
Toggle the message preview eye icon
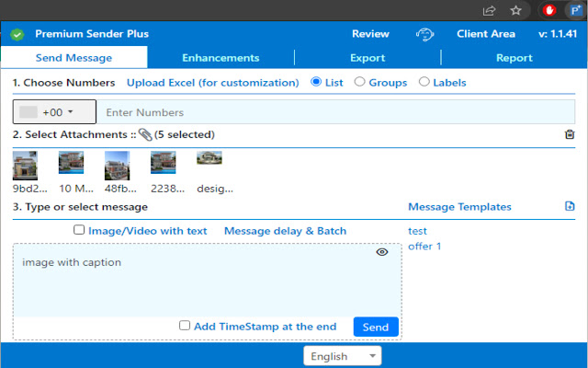click(382, 252)
